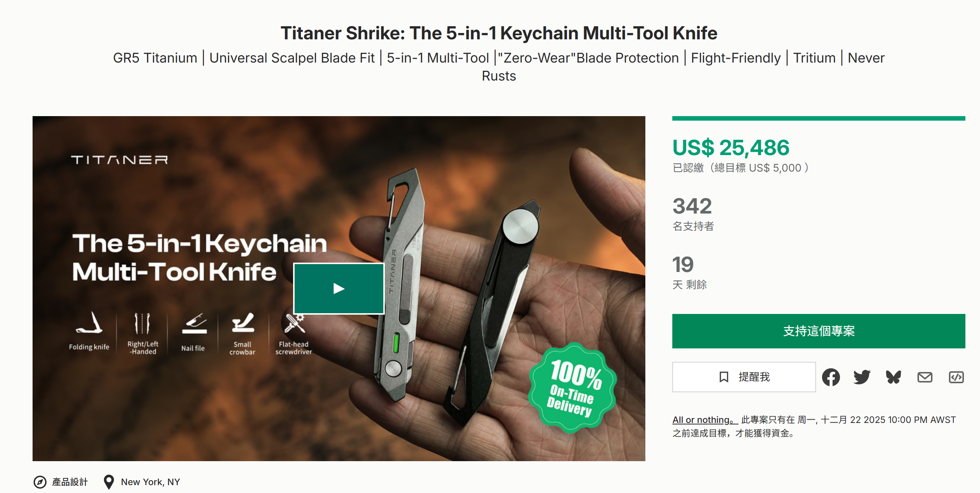Open the "All or nothing" link
The image size is (980, 493).
point(704,420)
